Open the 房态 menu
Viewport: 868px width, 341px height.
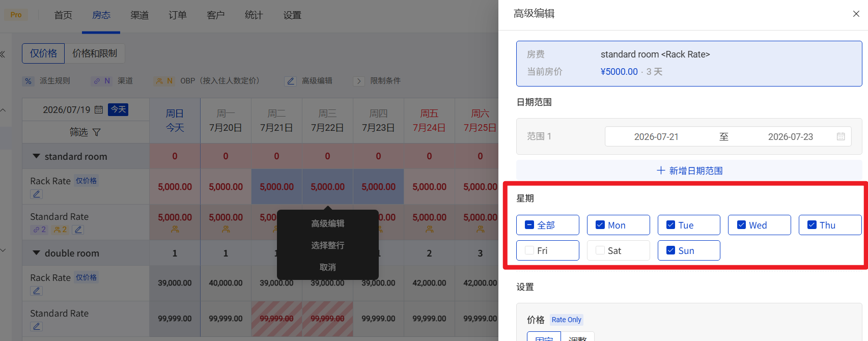coord(101,15)
